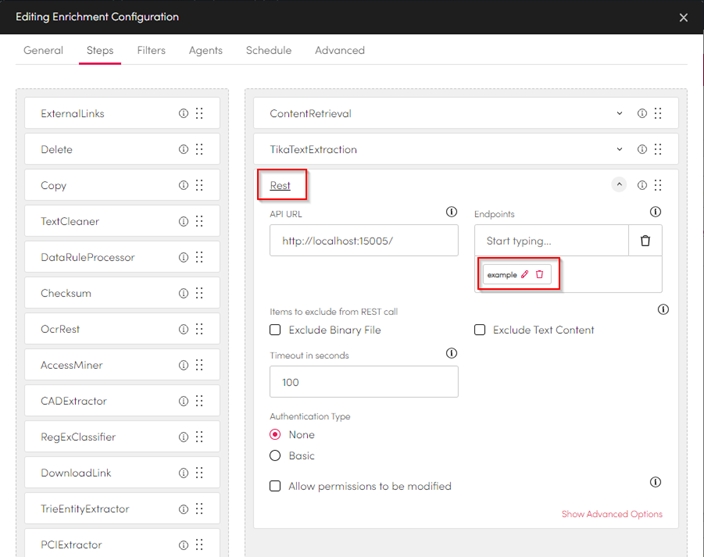Click the Show Advanced Options link
Image resolution: width=704 pixels, height=557 pixels.
(x=611, y=514)
